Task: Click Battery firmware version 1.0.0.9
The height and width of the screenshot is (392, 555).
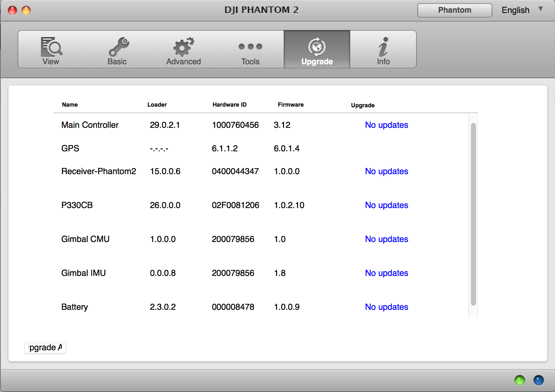Action: 287,307
